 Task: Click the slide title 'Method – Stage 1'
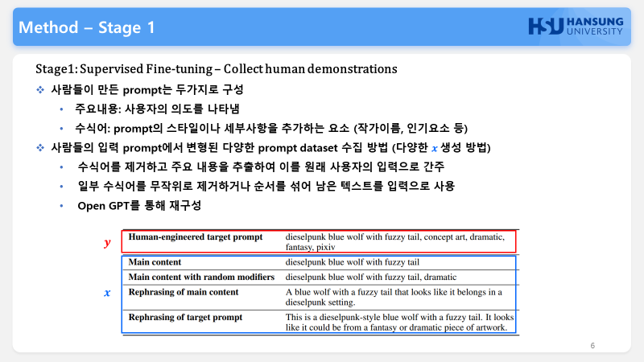pyautogui.click(x=87, y=27)
